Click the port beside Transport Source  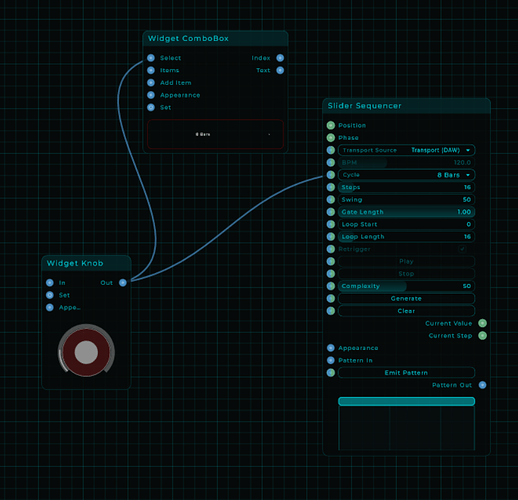coord(331,150)
